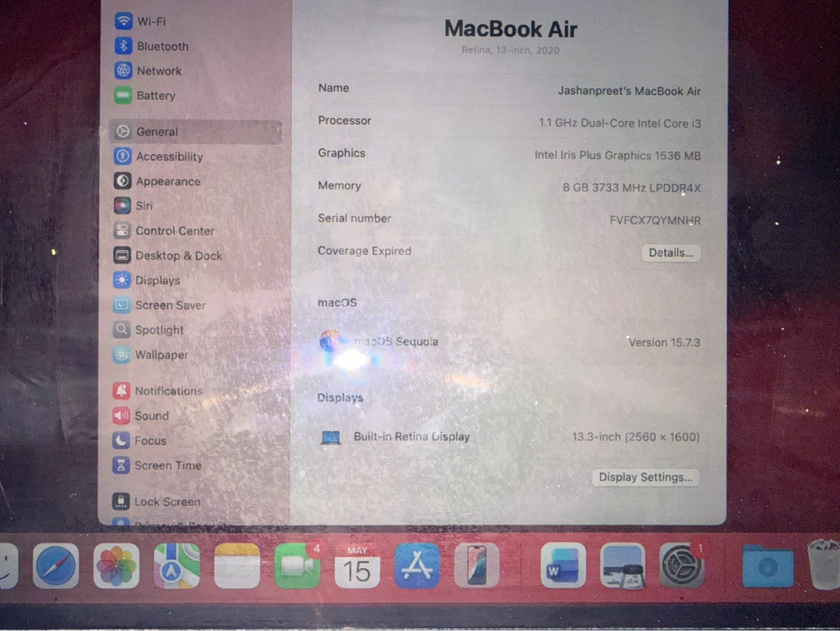Open the Trash in the Dock
The height and width of the screenshot is (631, 840).
tap(824, 565)
